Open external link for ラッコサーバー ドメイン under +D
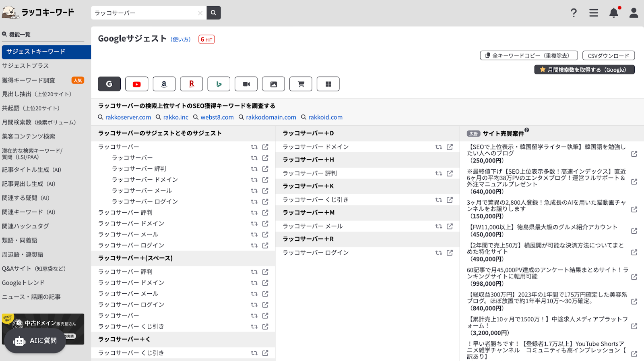This screenshot has width=644, height=361. pos(450,147)
